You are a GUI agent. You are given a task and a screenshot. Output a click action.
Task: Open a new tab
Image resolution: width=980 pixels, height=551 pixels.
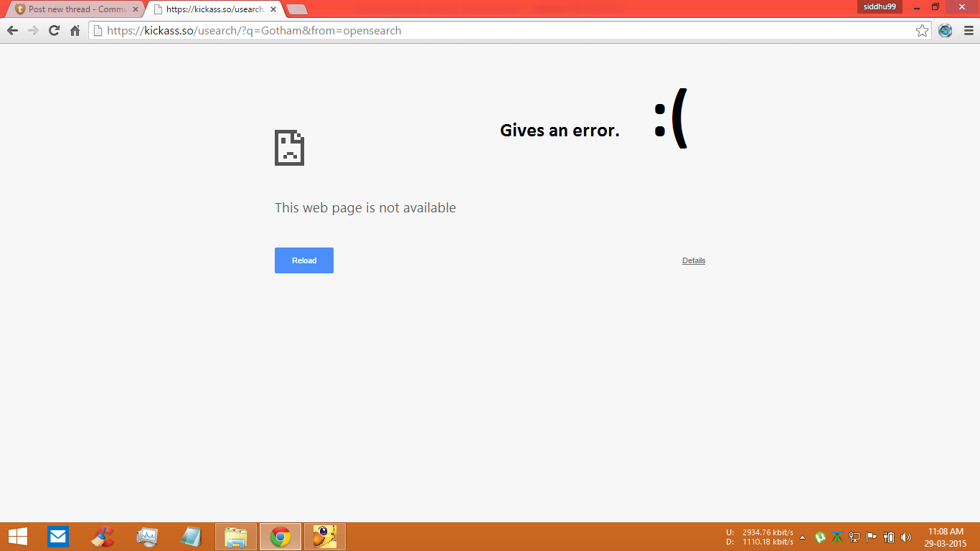click(297, 10)
